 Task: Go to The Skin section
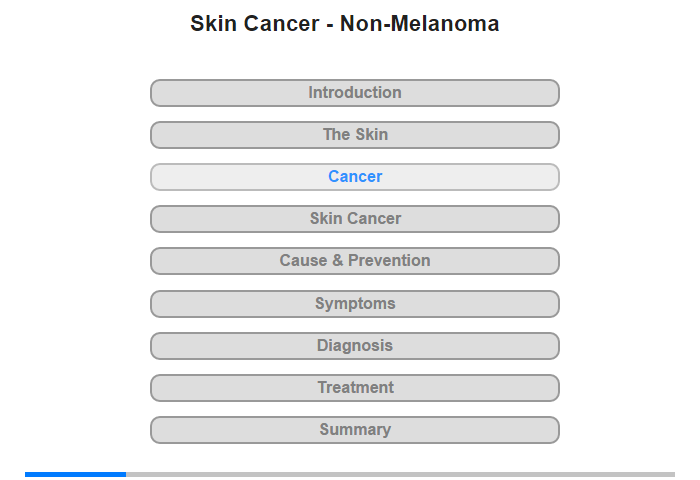click(x=355, y=135)
